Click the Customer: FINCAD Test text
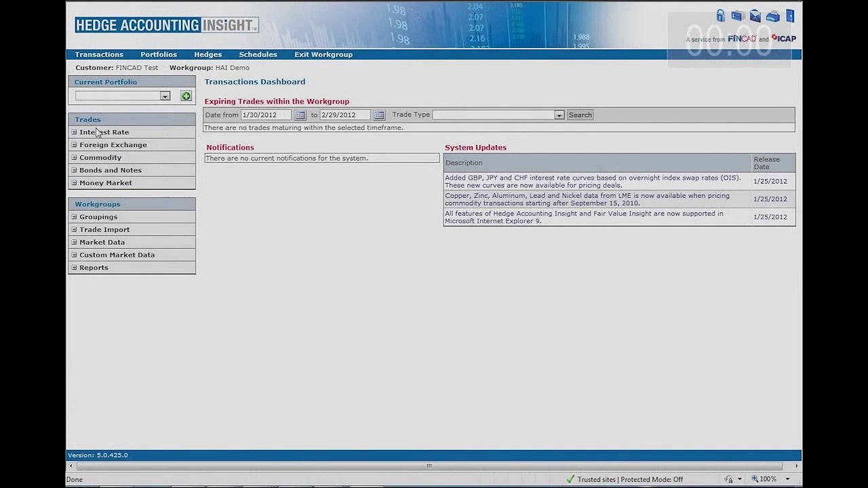 pyautogui.click(x=117, y=68)
